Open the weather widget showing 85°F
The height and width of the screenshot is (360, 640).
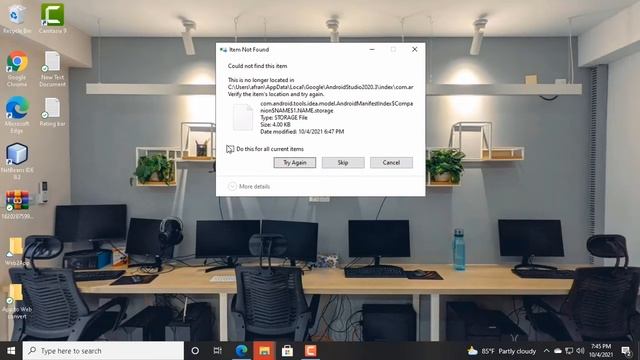tap(502, 351)
